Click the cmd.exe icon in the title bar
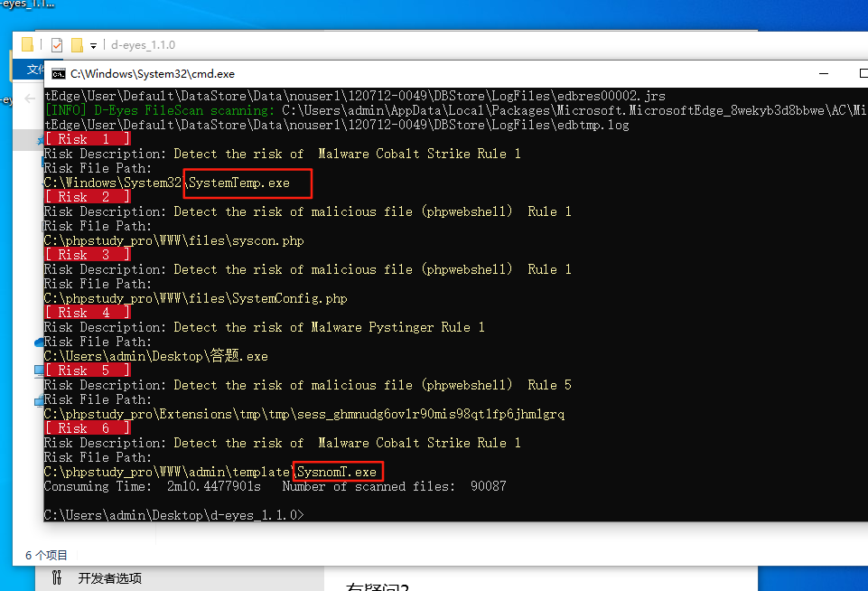This screenshot has width=868, height=591. 58,74
